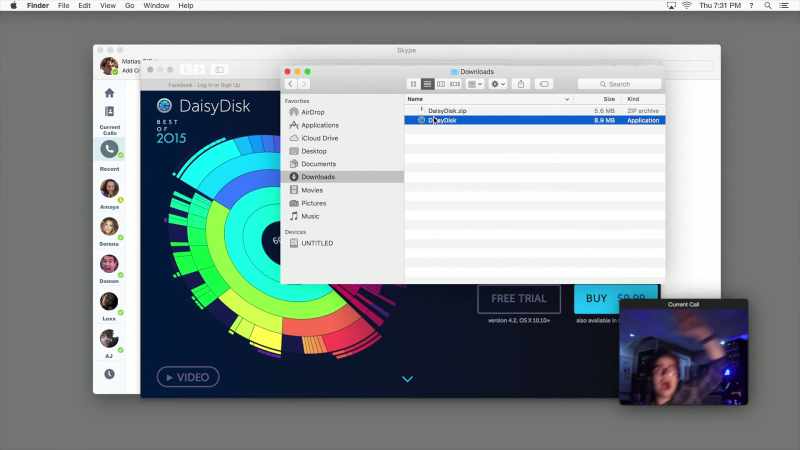The image size is (800, 450).
Task: Open Spotlight search in menu bar
Action: pos(767,6)
